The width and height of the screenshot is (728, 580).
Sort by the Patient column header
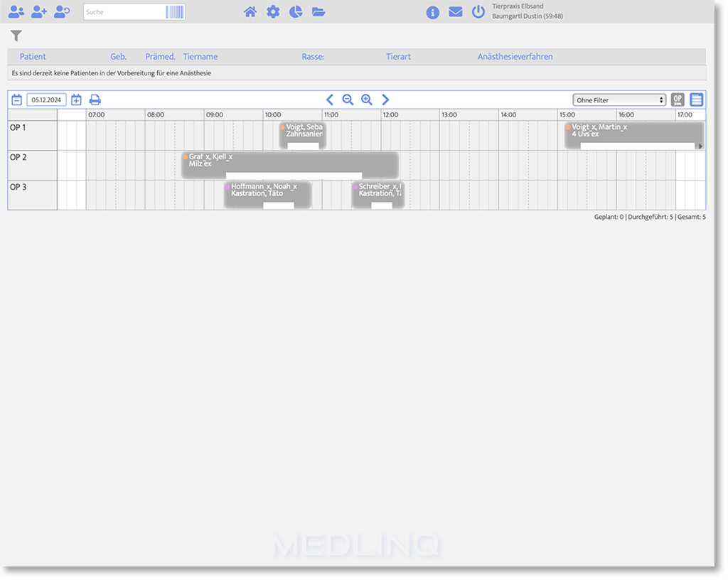(33, 57)
